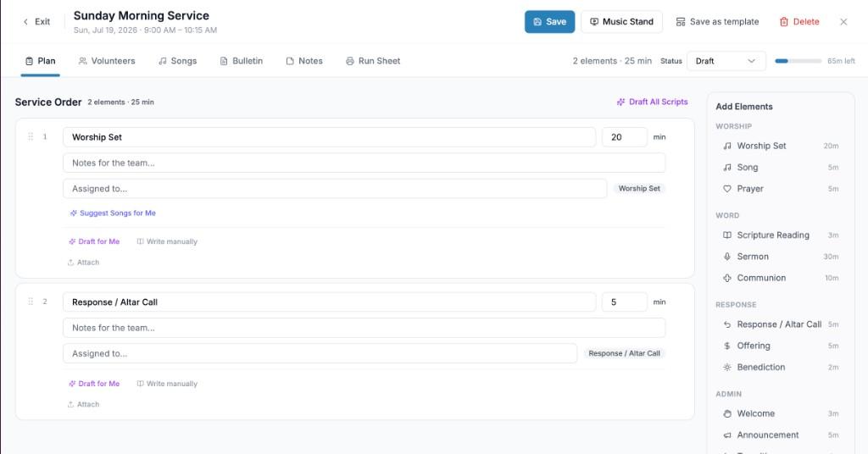Image resolution: width=868 pixels, height=454 pixels.
Task: Click the 2 elements · 25 min summary in header
Action: [612, 61]
